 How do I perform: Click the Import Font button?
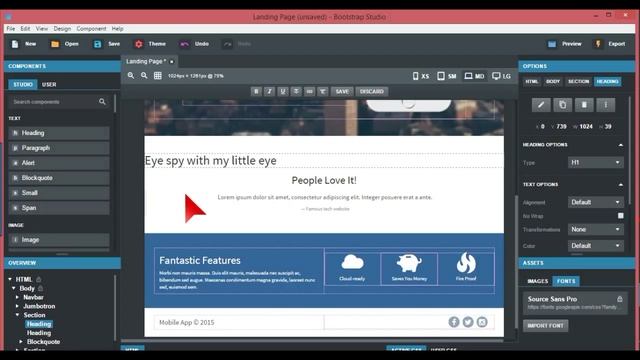coord(545,326)
